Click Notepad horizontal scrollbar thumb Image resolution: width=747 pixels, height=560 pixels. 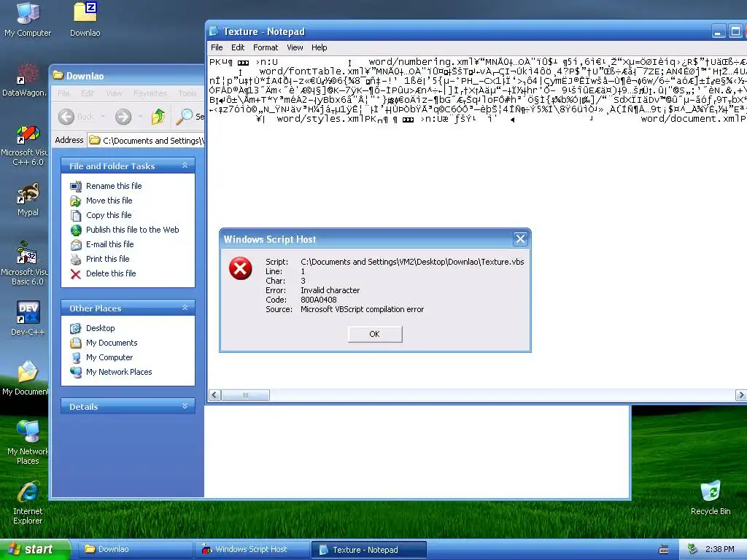coord(245,395)
